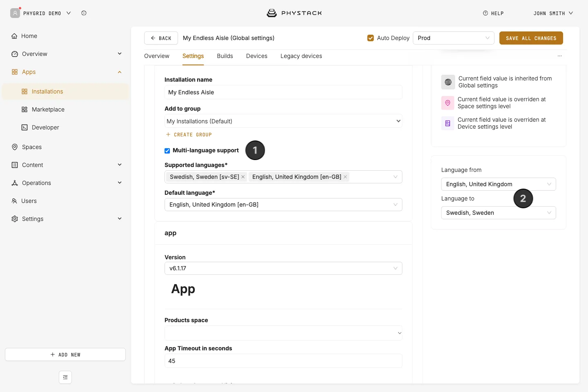
Task: Switch to the Legacy devices tab
Action: [301, 56]
